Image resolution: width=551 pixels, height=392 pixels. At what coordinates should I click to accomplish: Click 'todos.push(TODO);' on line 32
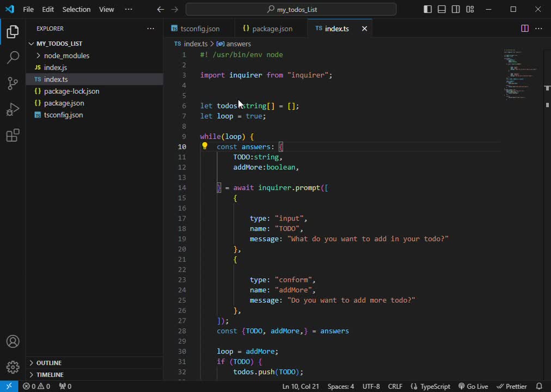268,372
